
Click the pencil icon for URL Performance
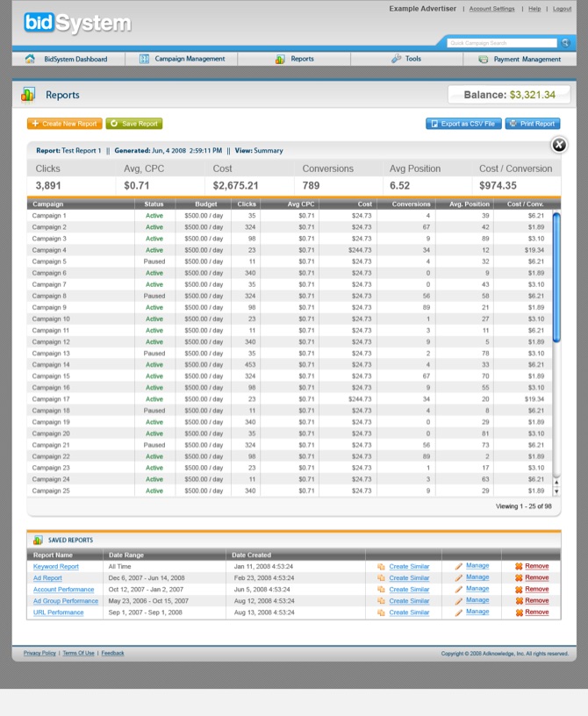(459, 612)
